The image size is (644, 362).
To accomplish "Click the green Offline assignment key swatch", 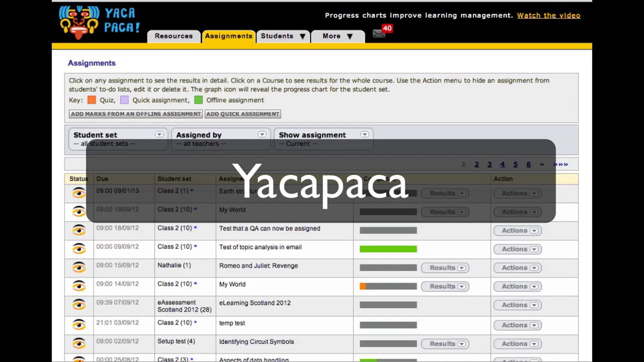I will point(199,100).
